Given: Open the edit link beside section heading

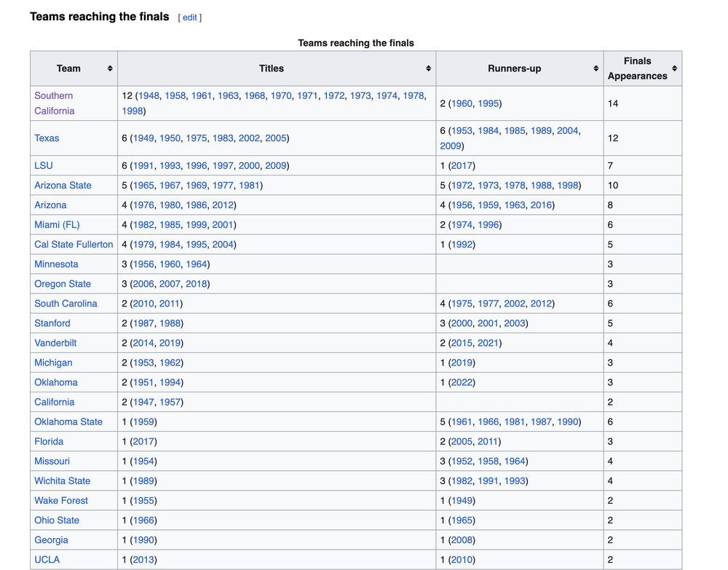Looking at the screenshot, I should pos(189,17).
